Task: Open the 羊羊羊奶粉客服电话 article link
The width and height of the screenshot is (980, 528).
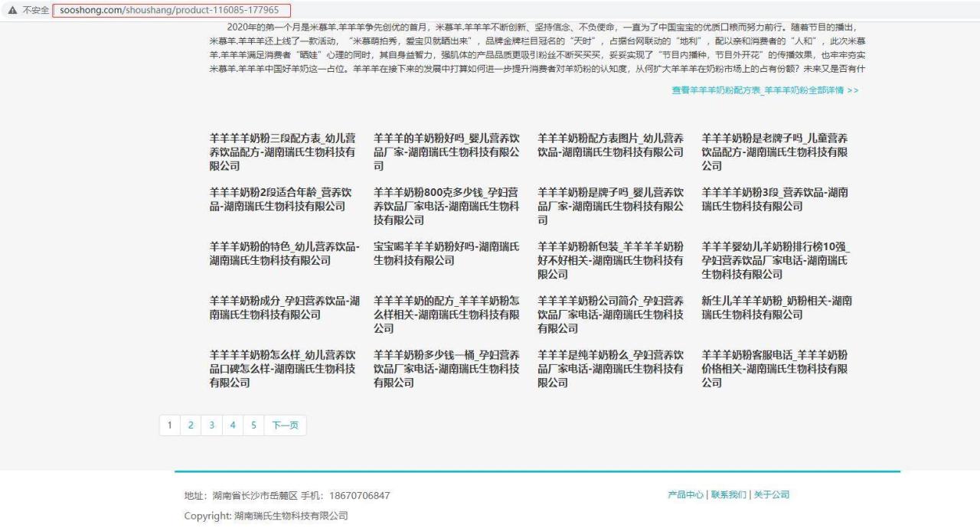Action: point(774,369)
